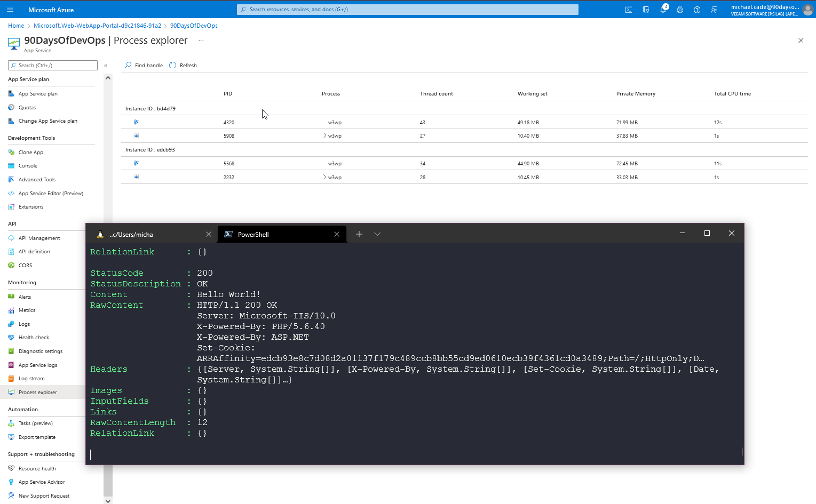Expand the w3wp process with PID 2232

click(324, 177)
